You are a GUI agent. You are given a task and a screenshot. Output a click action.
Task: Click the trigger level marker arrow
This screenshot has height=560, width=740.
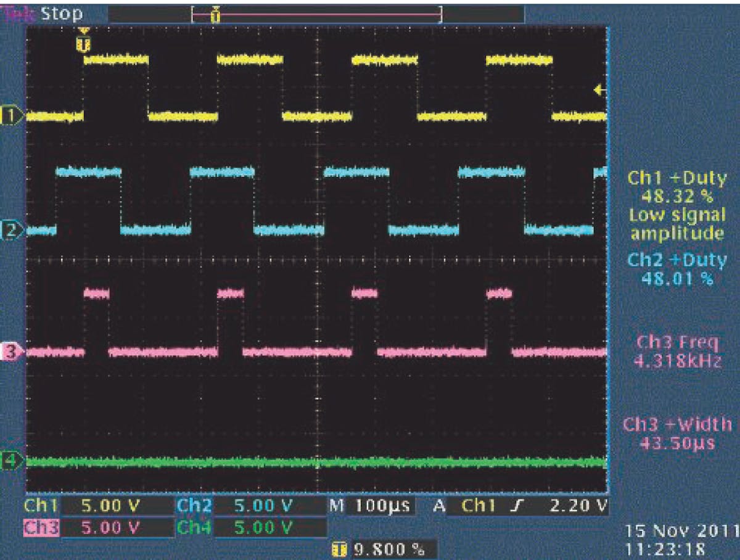[x=597, y=90]
